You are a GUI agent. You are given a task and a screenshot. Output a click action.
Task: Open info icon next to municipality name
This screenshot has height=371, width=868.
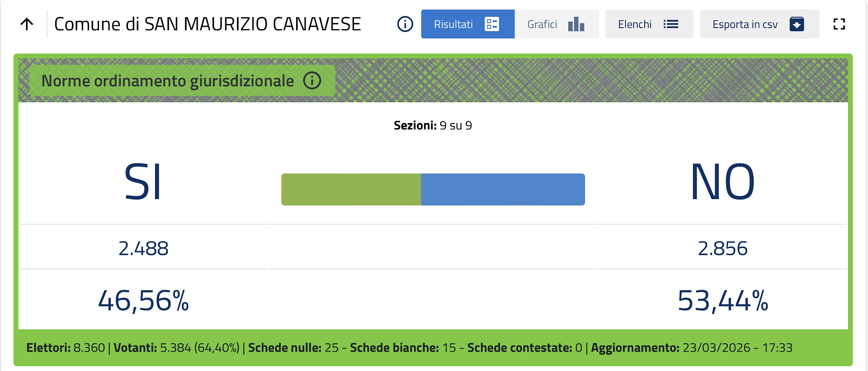405,24
